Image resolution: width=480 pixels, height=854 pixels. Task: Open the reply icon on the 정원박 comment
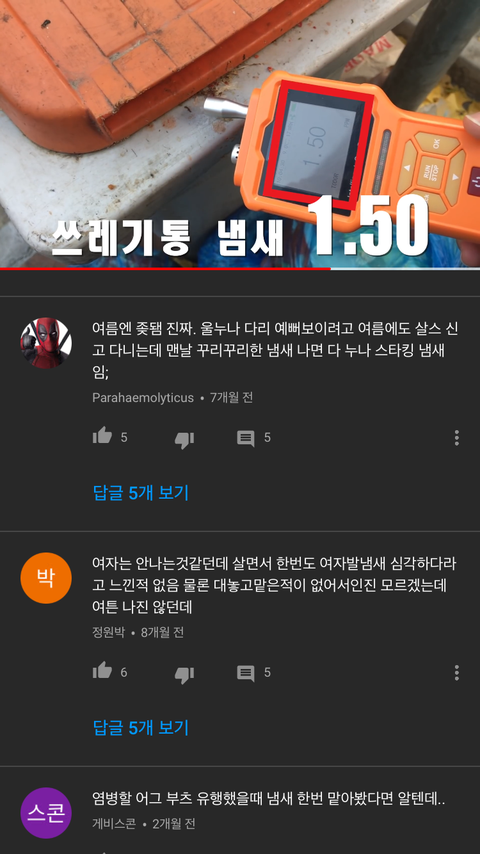pyautogui.click(x=246, y=674)
